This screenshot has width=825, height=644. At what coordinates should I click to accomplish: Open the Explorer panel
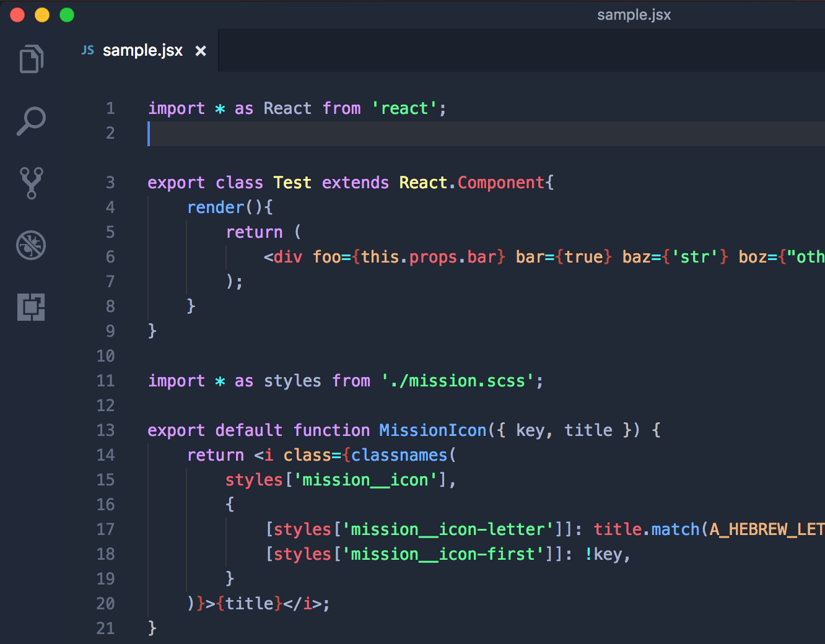[31, 59]
